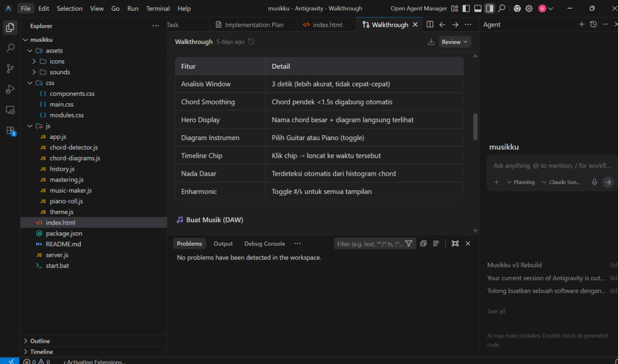The height and width of the screenshot is (364, 618).
Task: Toggle the agent side panel layout button
Action: click(x=489, y=8)
